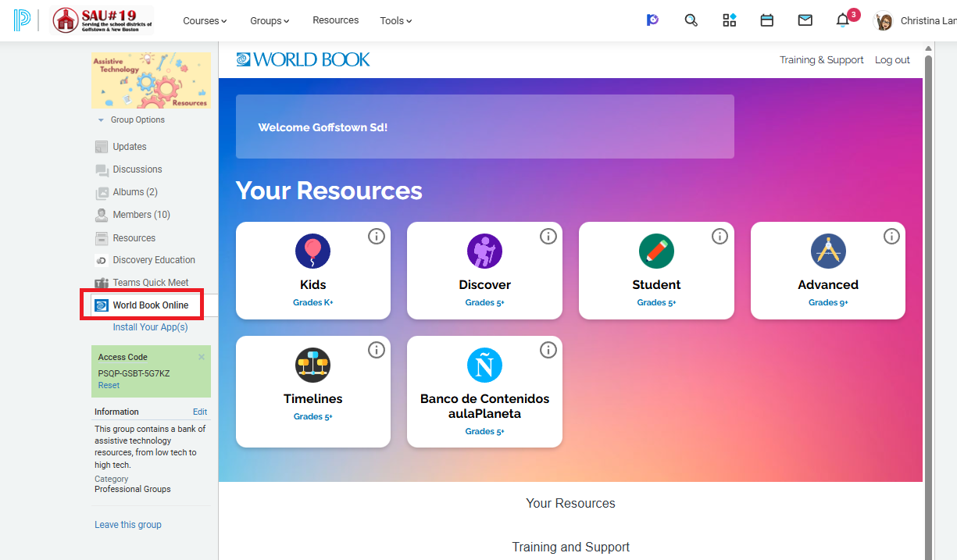Expand the Courses dropdown menu

click(x=205, y=21)
